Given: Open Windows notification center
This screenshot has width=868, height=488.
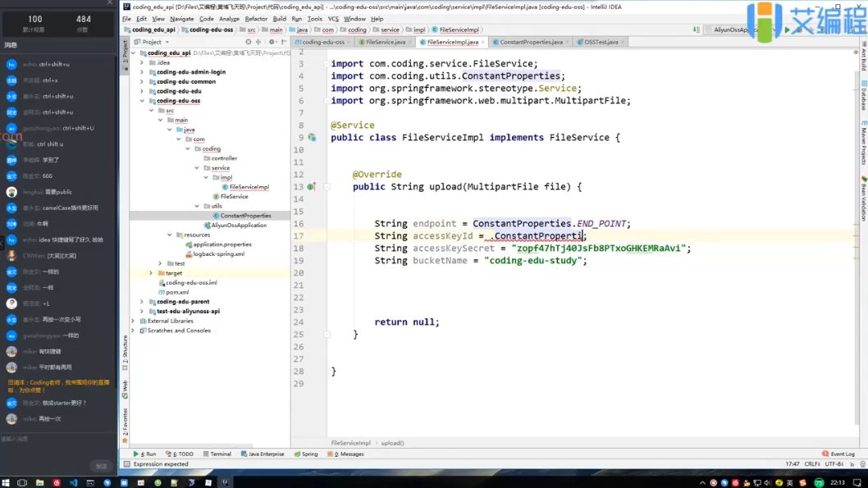Looking at the screenshot, I should click(857, 482).
